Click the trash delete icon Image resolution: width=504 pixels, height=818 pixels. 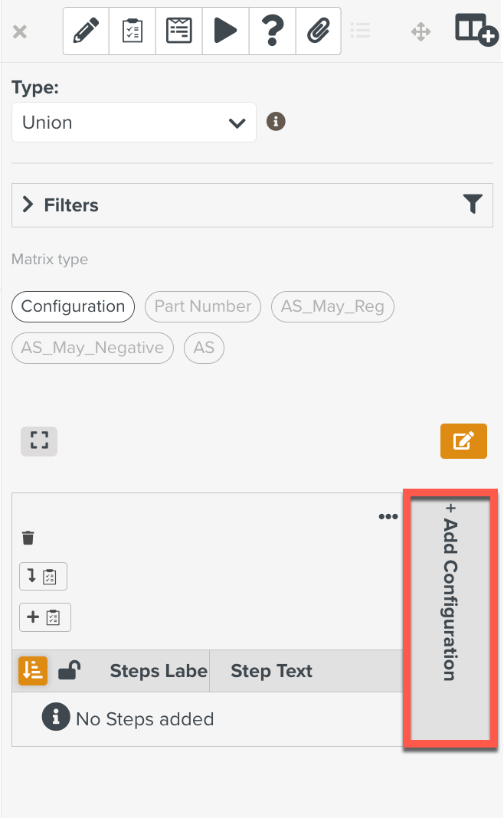coord(28,538)
